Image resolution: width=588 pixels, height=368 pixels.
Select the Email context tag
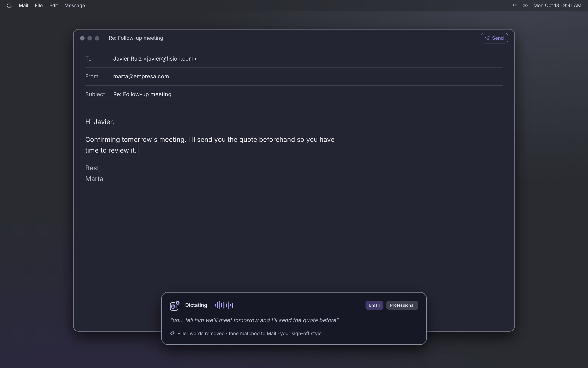(374, 305)
